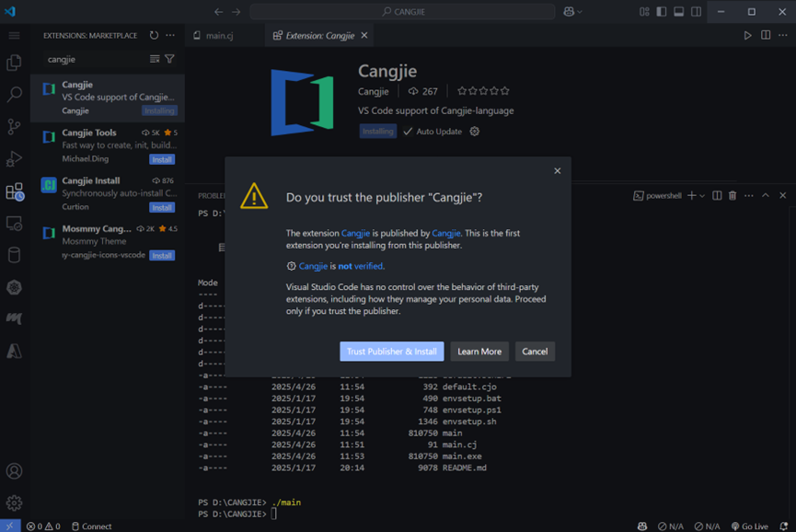Select Cangjie extension in results list
The height and width of the screenshot is (532, 796).
point(107,98)
